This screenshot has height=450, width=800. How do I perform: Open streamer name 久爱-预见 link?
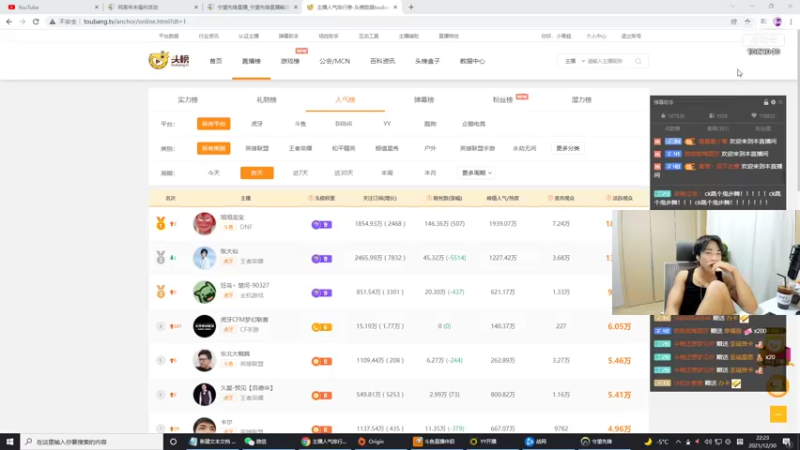coord(247,388)
